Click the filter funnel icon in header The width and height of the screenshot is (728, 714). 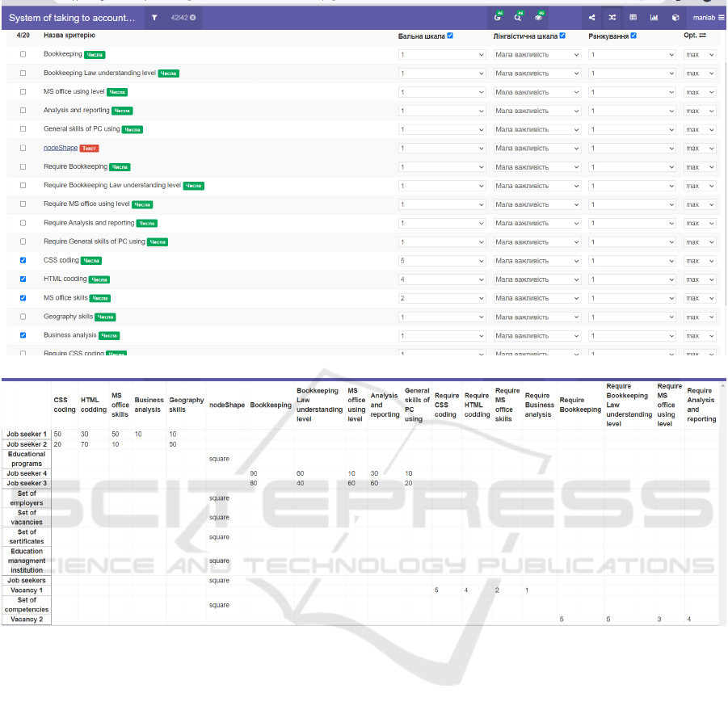pyautogui.click(x=154, y=17)
